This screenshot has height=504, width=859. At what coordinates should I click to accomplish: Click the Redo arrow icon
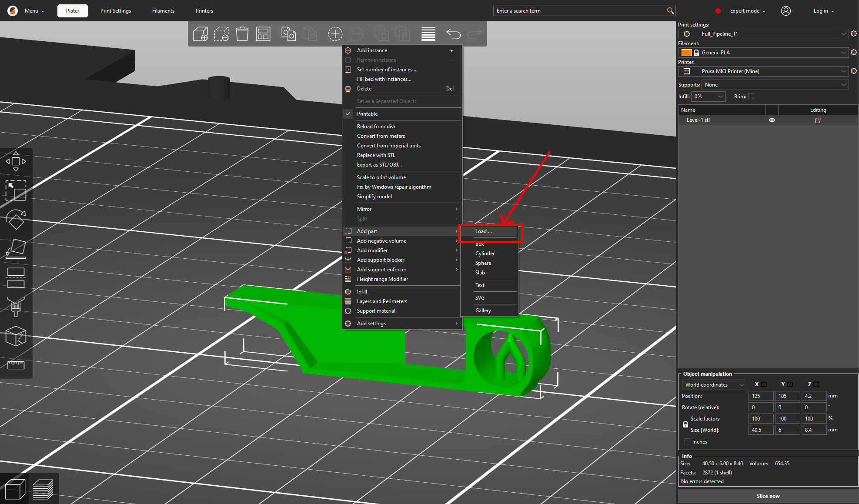tap(475, 34)
